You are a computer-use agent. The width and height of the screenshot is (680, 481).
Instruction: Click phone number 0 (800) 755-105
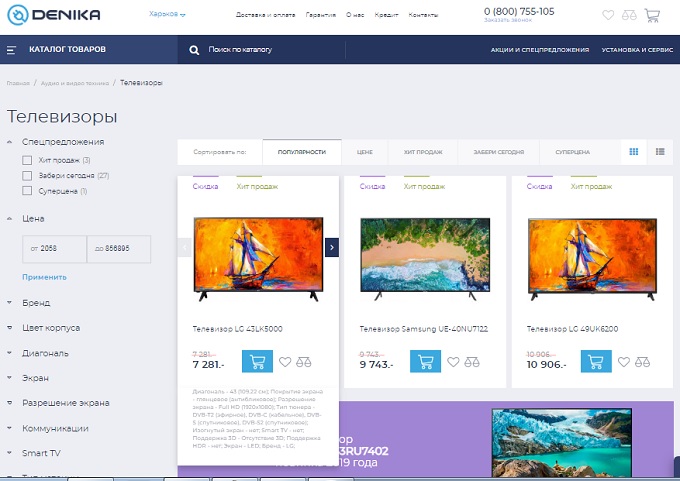point(519,12)
